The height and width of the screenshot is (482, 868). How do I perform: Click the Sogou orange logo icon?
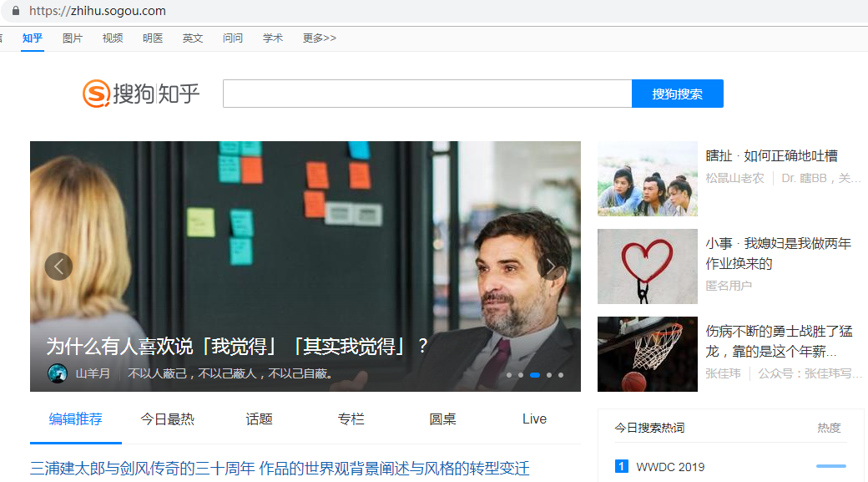(96, 93)
